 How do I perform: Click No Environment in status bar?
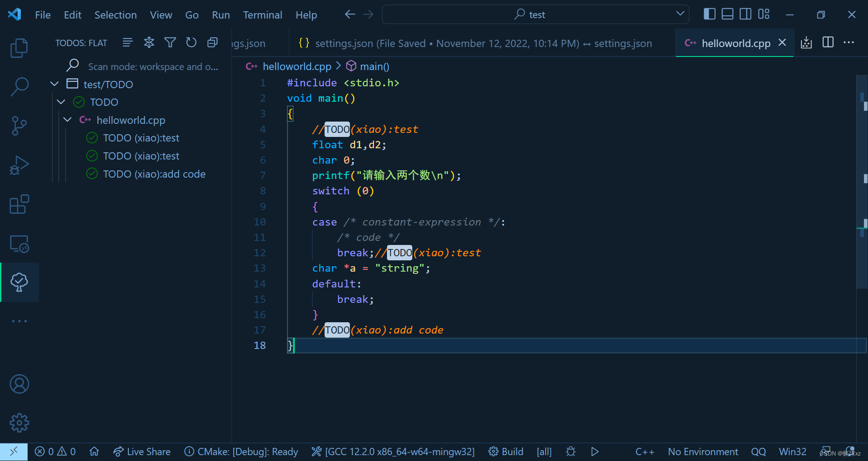point(703,452)
